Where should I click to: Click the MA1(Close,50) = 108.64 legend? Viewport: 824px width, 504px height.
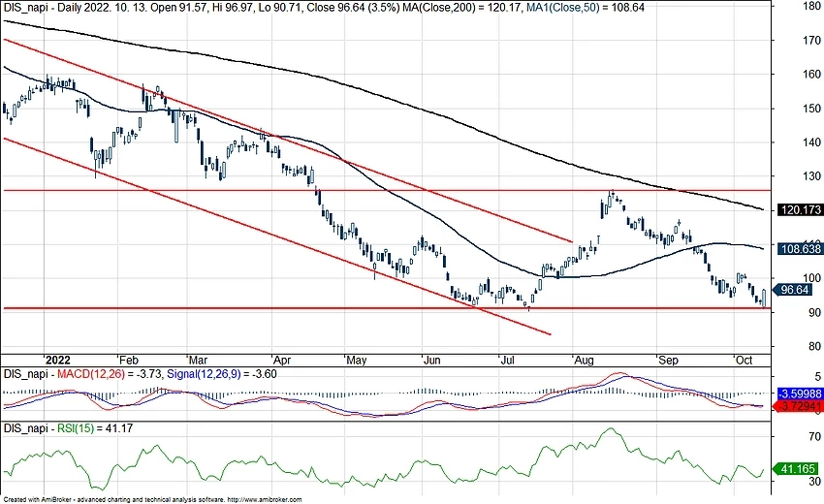point(586,8)
